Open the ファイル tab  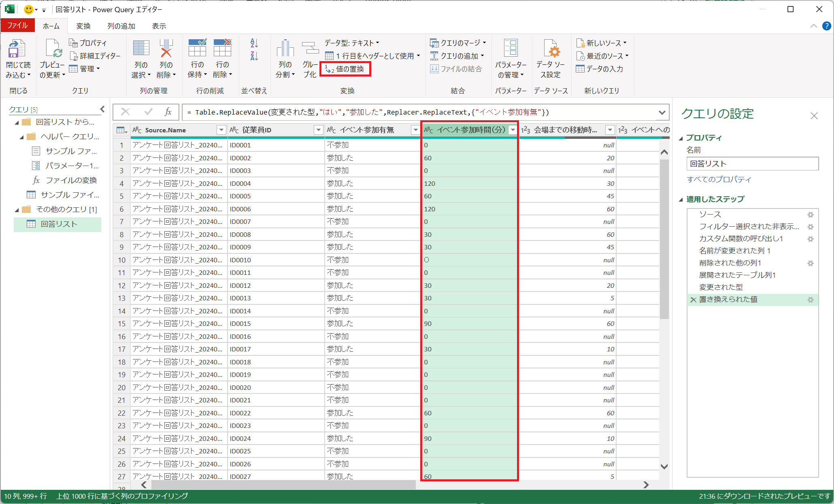17,26
